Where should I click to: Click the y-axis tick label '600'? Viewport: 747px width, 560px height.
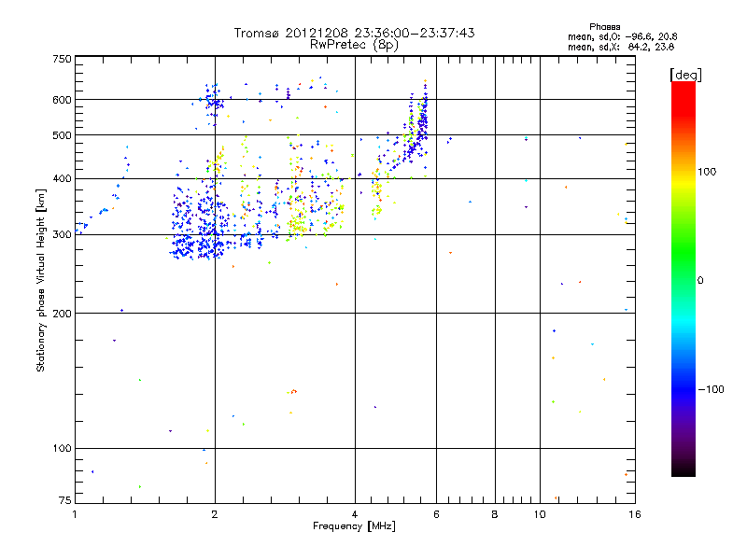(x=62, y=100)
